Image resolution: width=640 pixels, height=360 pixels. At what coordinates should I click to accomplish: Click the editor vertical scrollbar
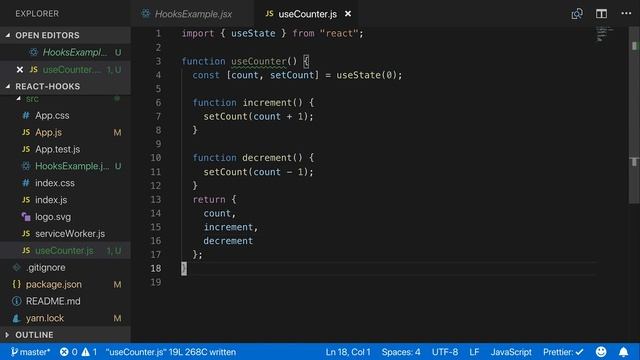(x=634, y=116)
